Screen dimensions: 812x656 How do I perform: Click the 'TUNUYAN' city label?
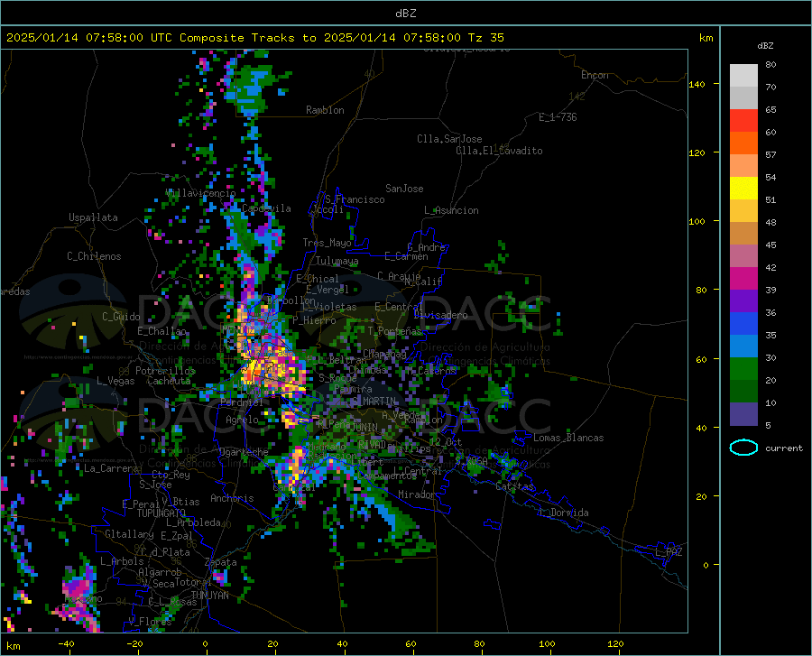[x=209, y=596]
